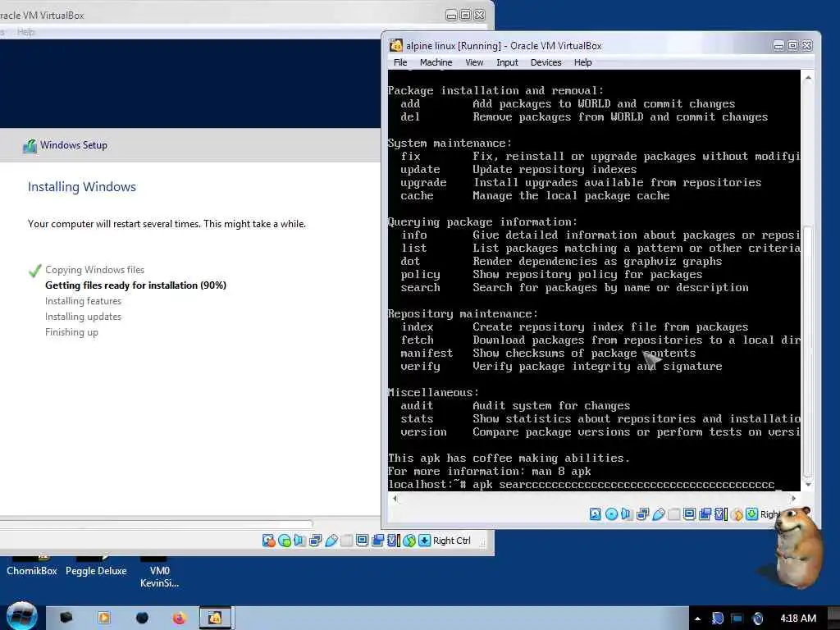This screenshot has width=840, height=630.
Task: Click the hamster desktop pet
Action: [798, 546]
